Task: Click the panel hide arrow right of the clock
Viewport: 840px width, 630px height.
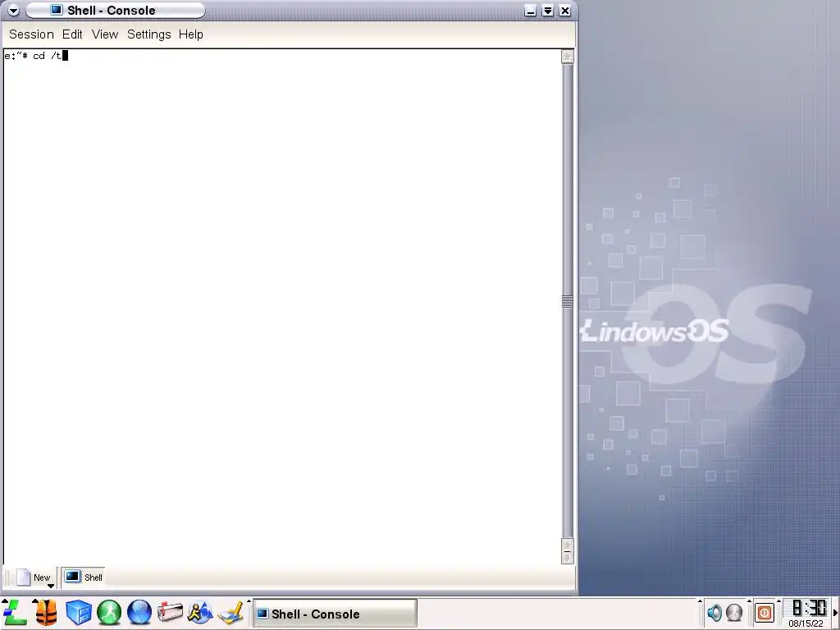Action: [835, 613]
